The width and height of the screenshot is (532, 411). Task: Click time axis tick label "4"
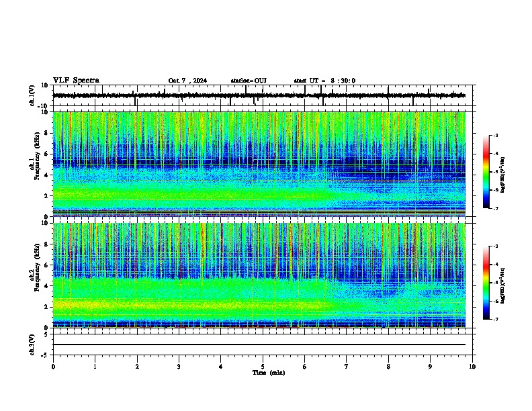point(221,367)
